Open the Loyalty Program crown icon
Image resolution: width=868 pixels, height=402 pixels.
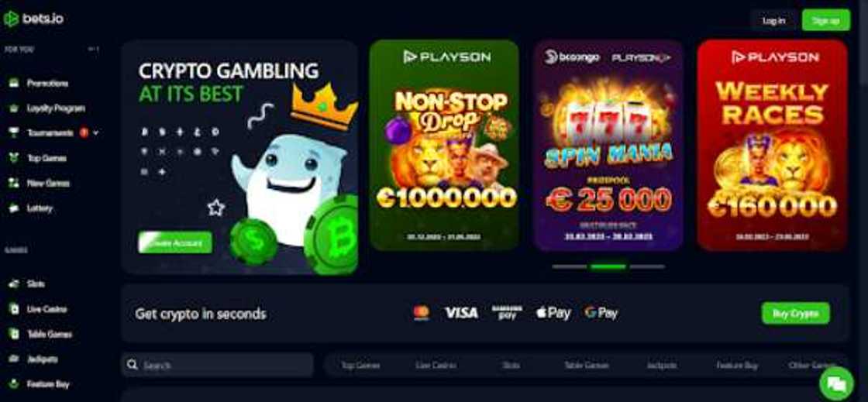tap(14, 108)
